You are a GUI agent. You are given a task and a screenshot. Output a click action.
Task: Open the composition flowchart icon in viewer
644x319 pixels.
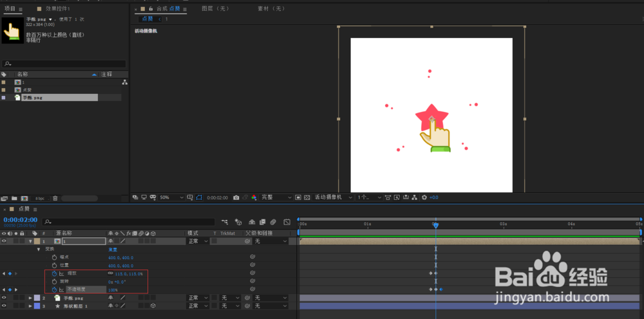tap(415, 197)
